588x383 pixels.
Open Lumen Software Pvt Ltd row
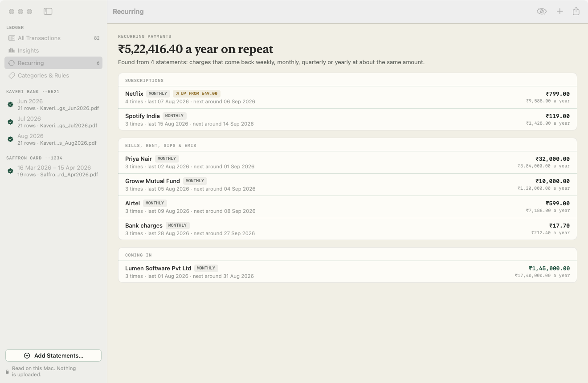pos(347,272)
